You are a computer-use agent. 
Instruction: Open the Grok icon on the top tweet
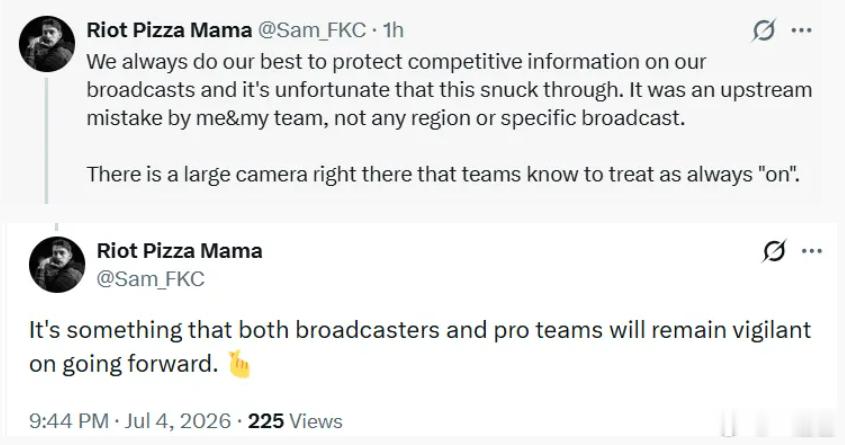coord(764,30)
